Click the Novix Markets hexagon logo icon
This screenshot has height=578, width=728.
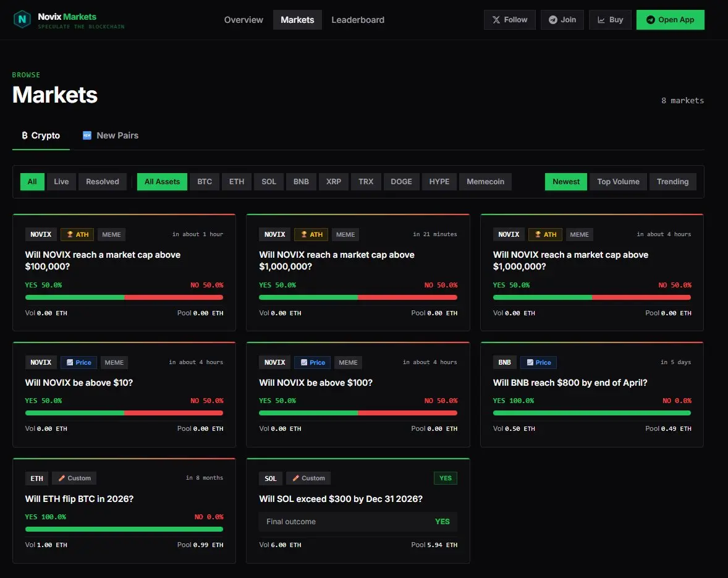22,20
